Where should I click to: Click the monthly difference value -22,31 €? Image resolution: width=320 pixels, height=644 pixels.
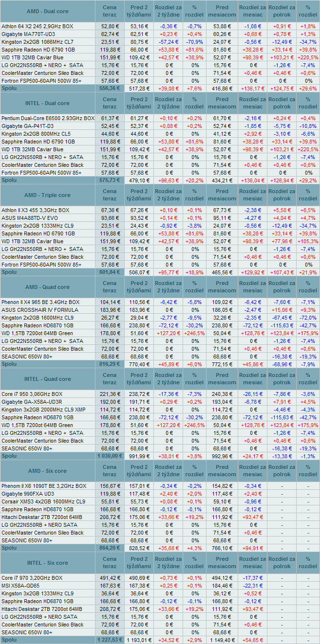click(252, 586)
